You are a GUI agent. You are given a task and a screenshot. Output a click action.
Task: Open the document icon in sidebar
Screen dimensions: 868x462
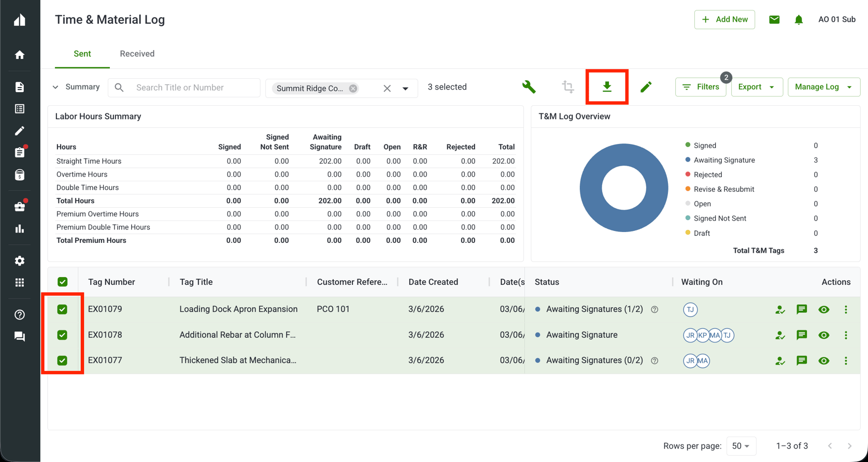coord(20,87)
